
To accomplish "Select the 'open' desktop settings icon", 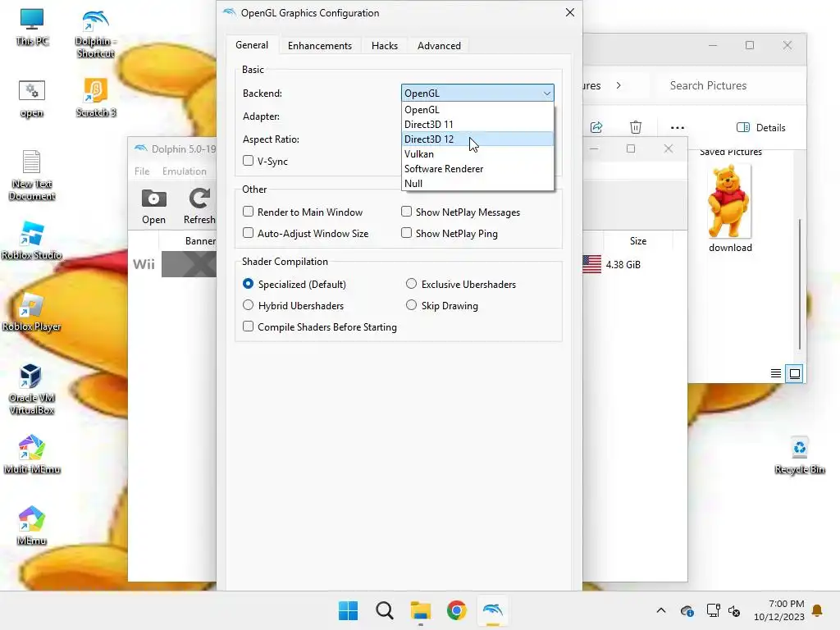I will coord(32,98).
